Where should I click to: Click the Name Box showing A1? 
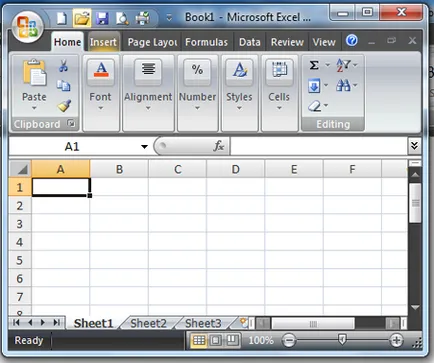[x=72, y=146]
